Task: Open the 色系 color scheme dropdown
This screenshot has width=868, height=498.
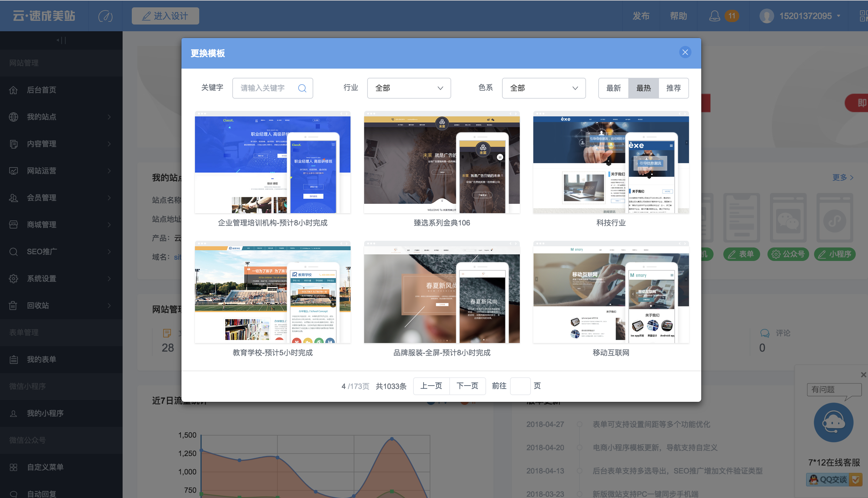Action: [x=543, y=88]
